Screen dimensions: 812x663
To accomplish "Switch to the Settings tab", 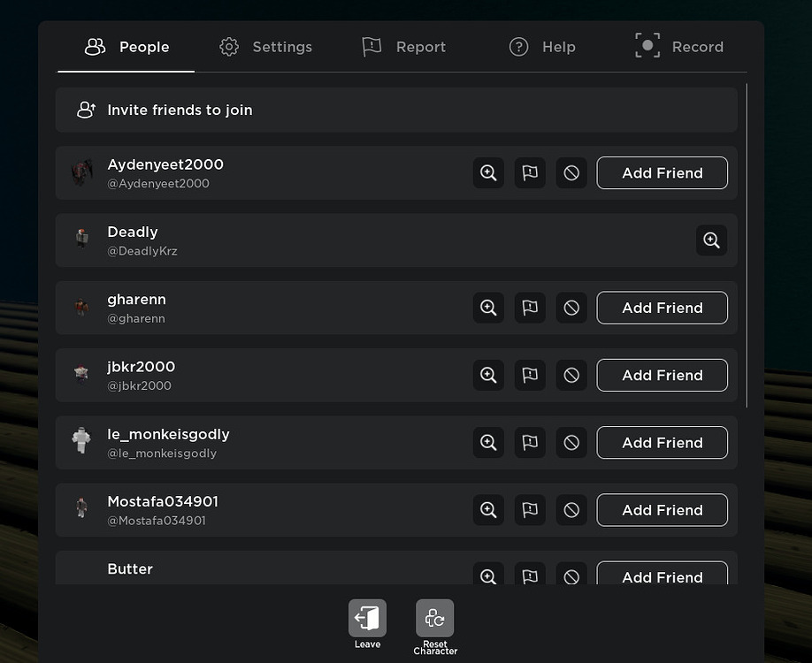I will 265,46.
